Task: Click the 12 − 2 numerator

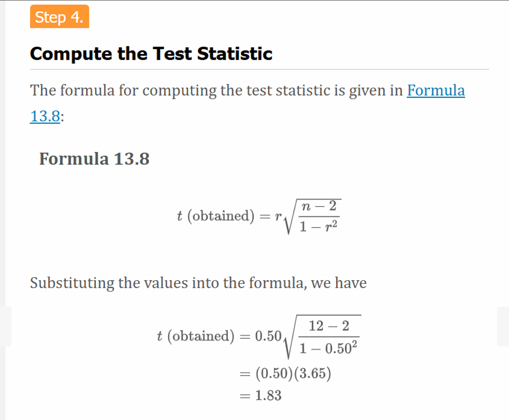Action: tap(329, 326)
